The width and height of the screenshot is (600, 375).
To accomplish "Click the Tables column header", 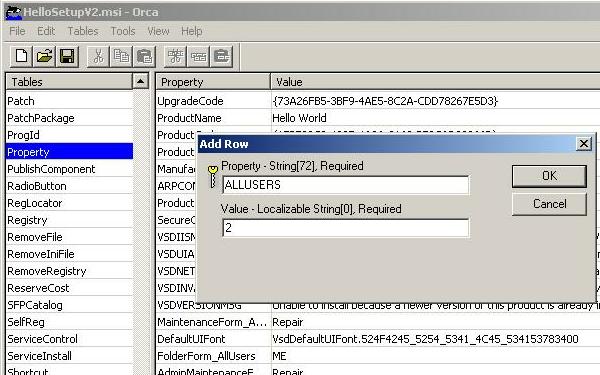I will tap(69, 82).
